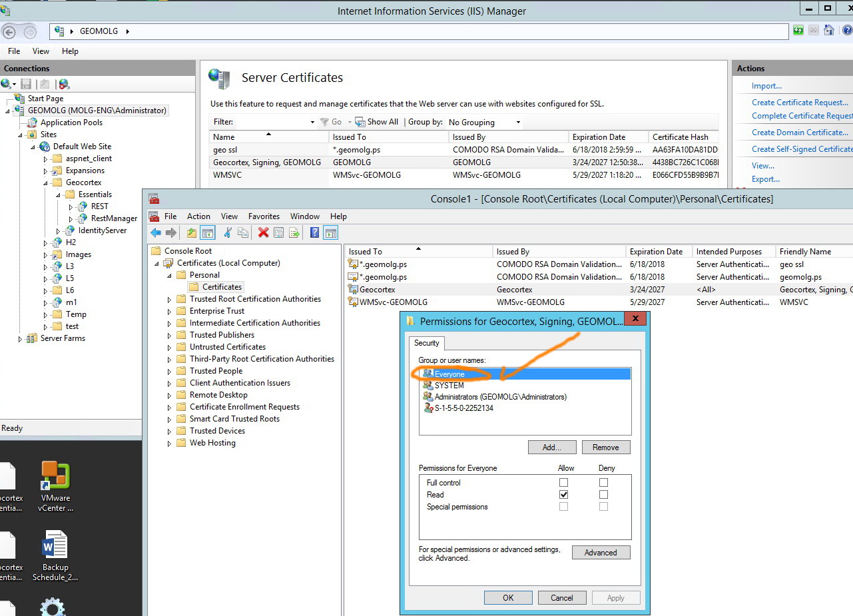Select the Remote Desktop folder in Console1
The height and width of the screenshot is (616, 853).
pos(218,395)
